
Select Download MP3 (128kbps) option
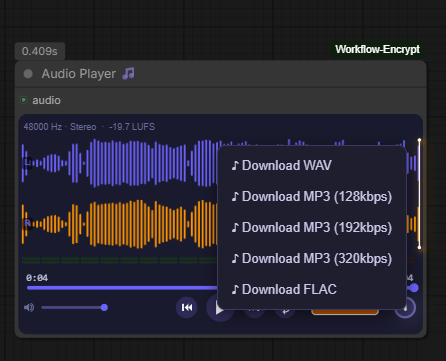click(312, 196)
